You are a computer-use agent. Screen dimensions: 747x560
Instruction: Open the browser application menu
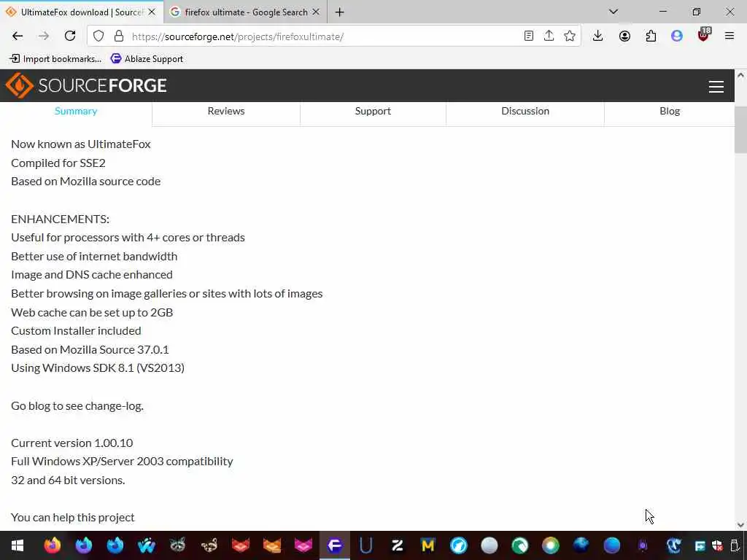[x=729, y=36]
